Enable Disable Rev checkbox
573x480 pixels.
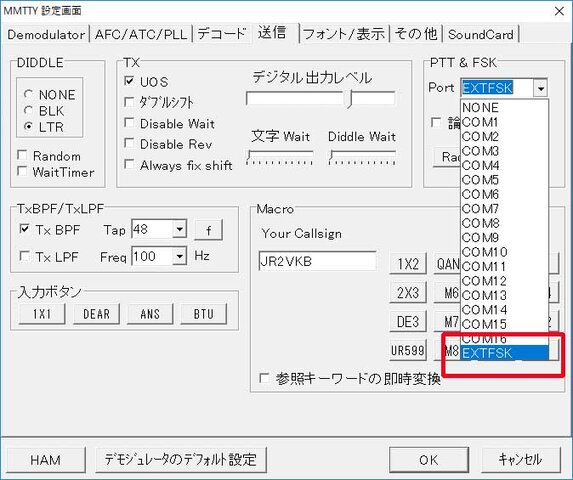tap(129, 144)
